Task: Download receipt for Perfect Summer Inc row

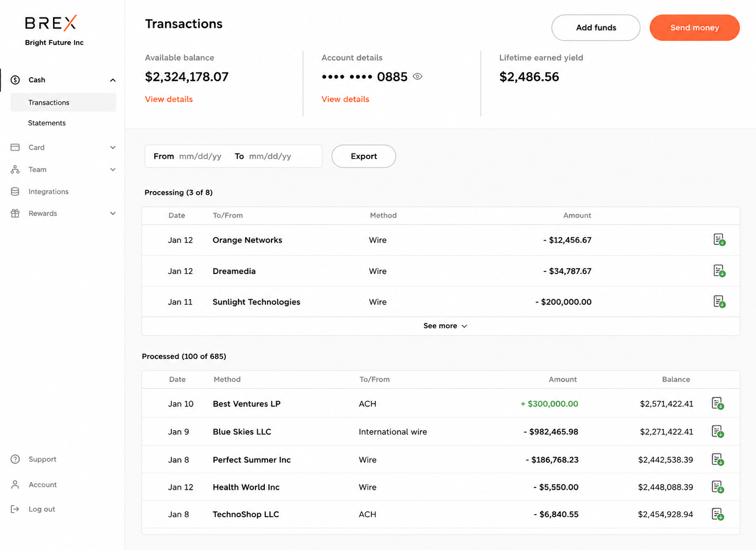Action: coord(718,460)
